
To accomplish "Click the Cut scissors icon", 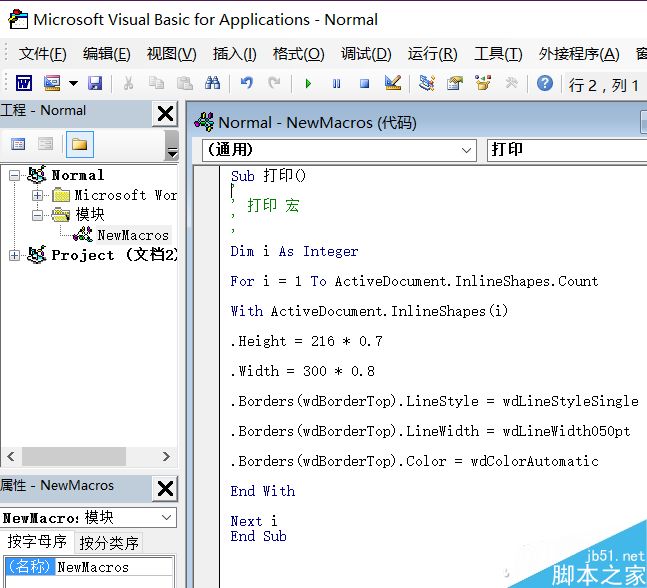I will pyautogui.click(x=129, y=83).
